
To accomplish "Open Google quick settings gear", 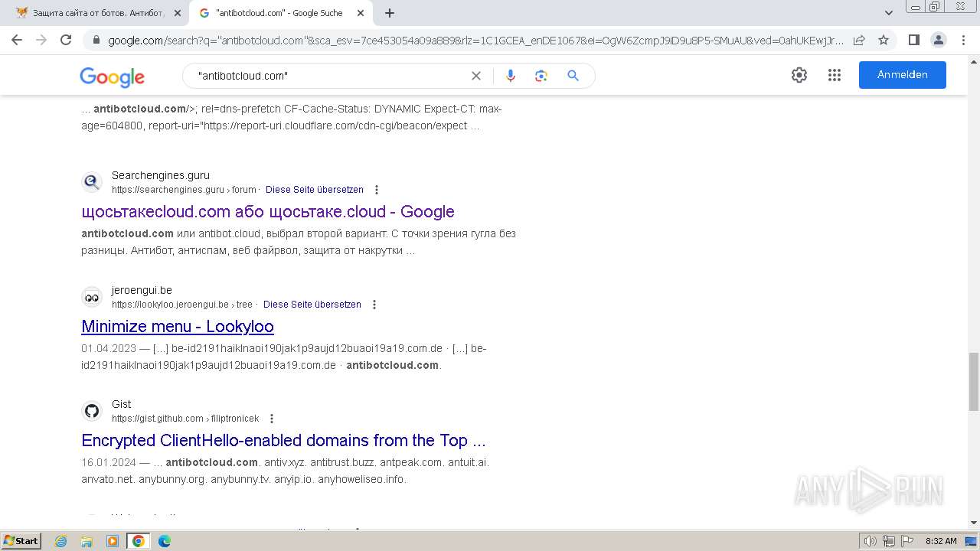I will (799, 75).
